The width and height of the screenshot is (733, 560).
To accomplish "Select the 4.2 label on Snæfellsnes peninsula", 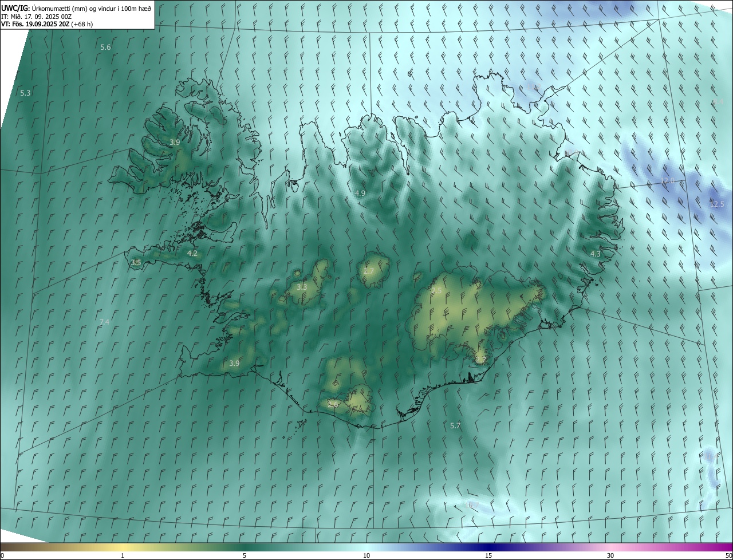I will (x=192, y=253).
